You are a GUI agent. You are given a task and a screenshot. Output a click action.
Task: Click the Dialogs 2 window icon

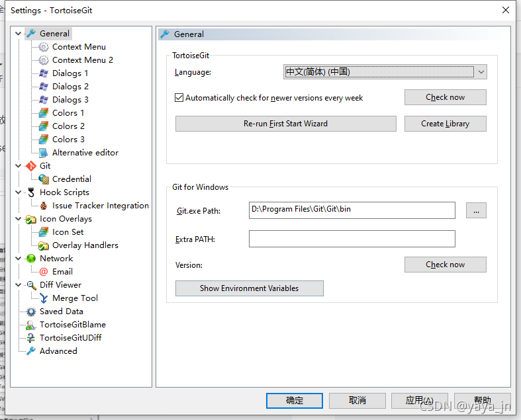tap(44, 87)
